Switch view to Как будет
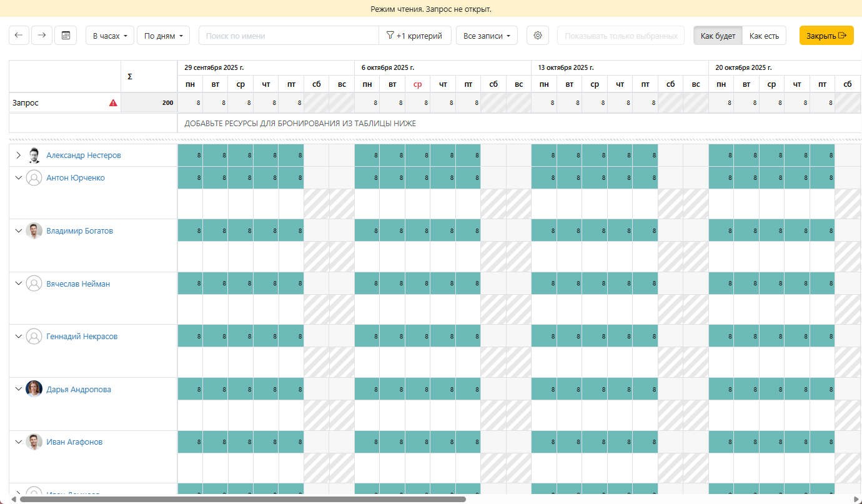This screenshot has width=862, height=504. point(718,36)
